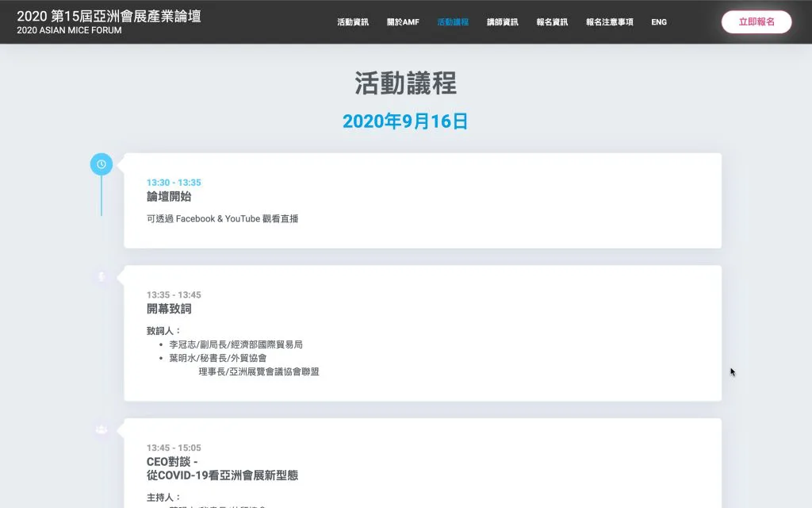Click the 開幕致詞 session heading
812x508 pixels.
[169, 309]
